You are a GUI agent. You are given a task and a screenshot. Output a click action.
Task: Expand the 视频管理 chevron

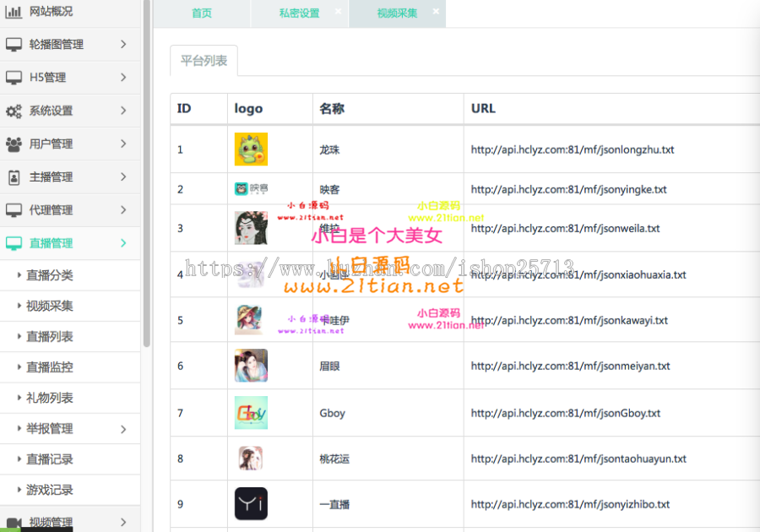click(x=123, y=523)
